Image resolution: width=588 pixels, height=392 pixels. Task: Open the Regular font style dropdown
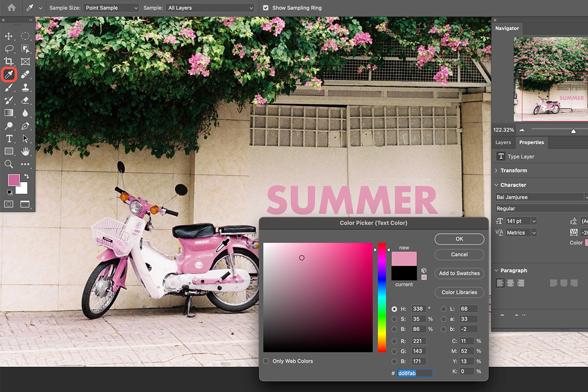click(x=541, y=209)
